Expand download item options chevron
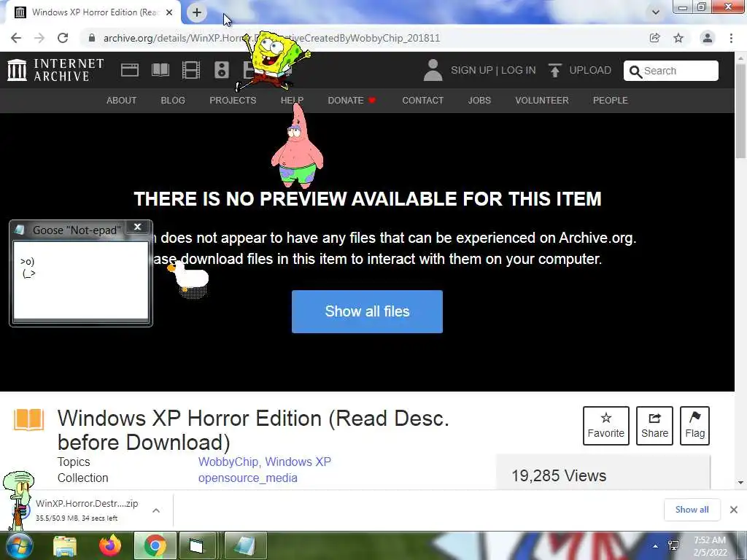747x560 pixels. [x=156, y=510]
